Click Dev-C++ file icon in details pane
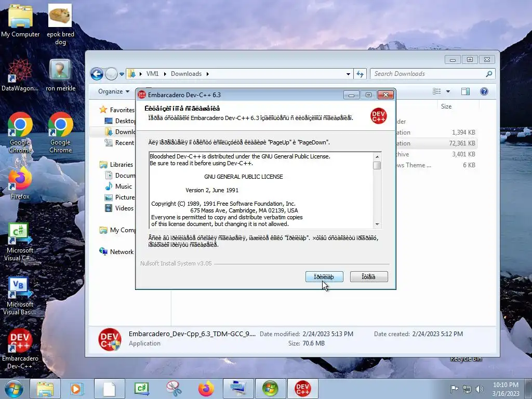Viewport: 532px width, 399px height. [110, 339]
